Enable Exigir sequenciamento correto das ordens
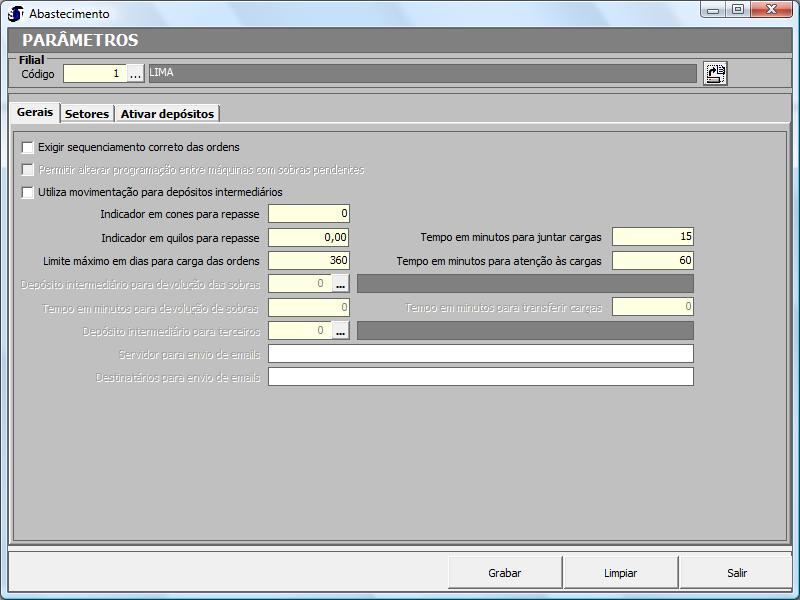 [x=28, y=147]
